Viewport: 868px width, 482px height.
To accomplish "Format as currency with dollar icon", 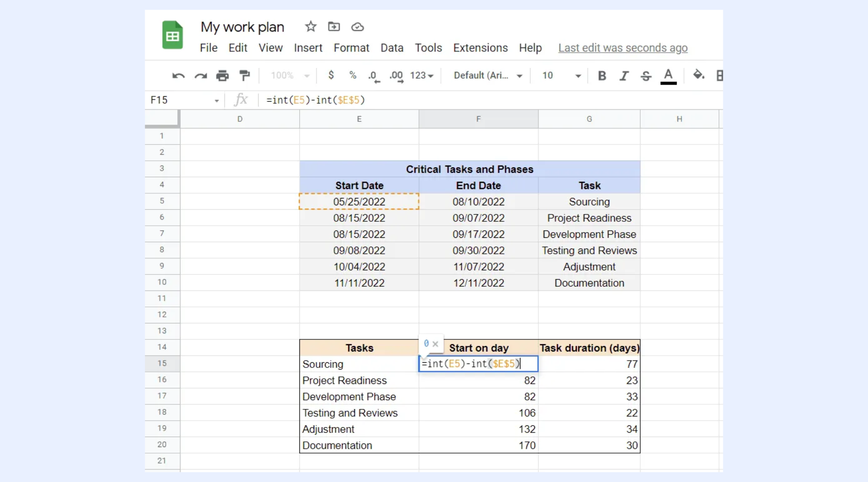I will click(x=331, y=75).
